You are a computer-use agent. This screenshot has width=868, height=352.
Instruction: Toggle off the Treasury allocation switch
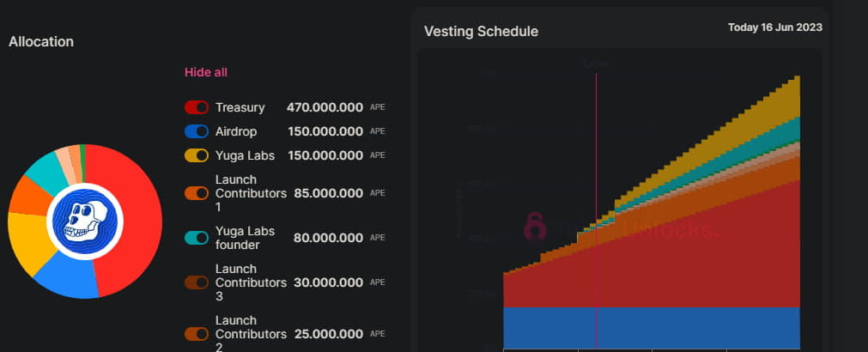197,108
